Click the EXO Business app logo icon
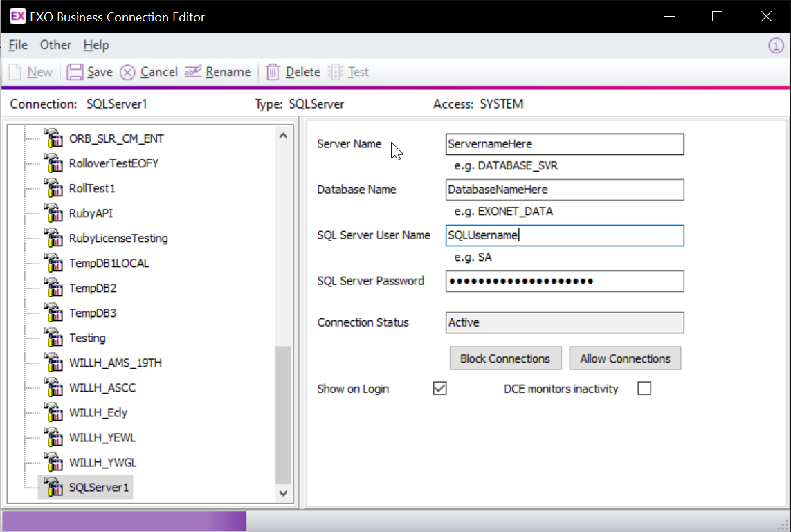Image resolution: width=791 pixels, height=532 pixels. pyautogui.click(x=17, y=17)
